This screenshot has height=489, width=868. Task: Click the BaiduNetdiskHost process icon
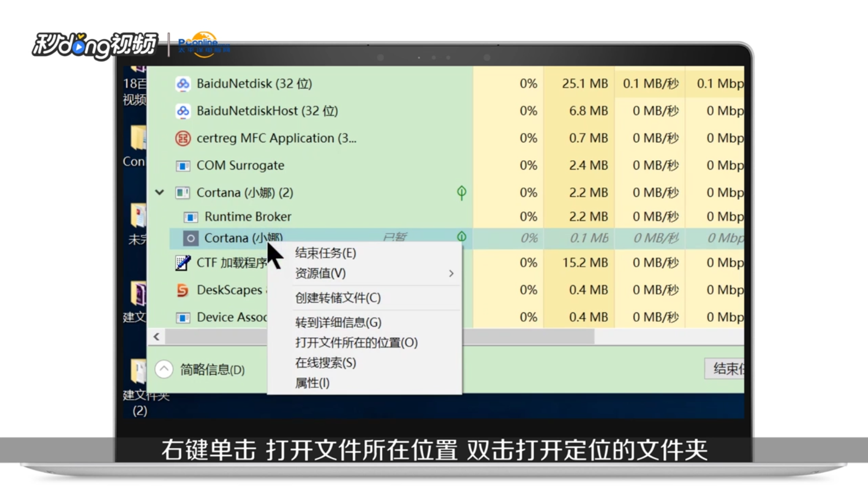183,111
